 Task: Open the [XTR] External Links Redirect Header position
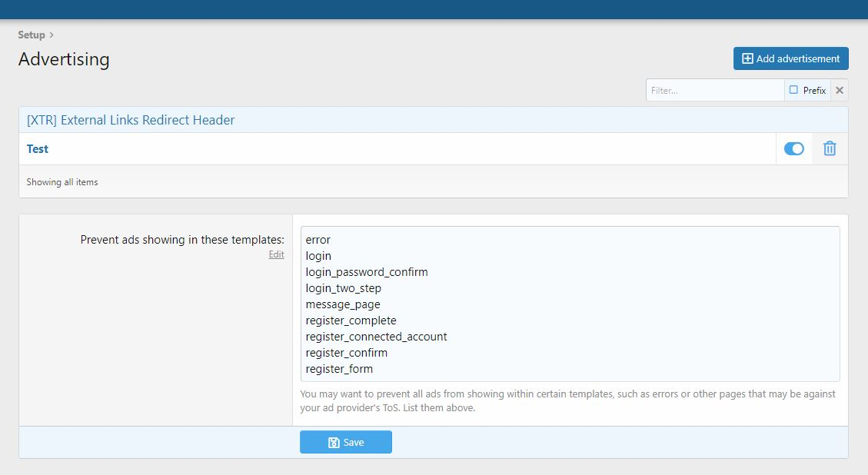[x=131, y=120]
